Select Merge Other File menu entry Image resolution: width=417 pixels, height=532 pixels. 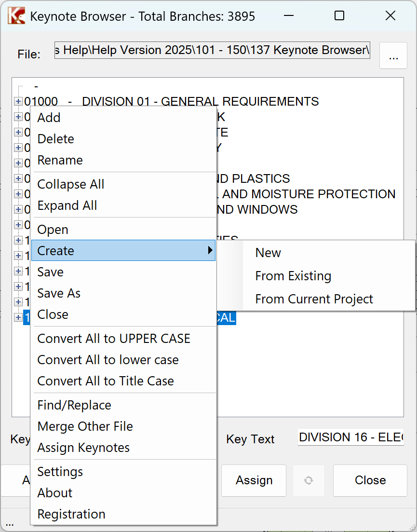point(85,427)
